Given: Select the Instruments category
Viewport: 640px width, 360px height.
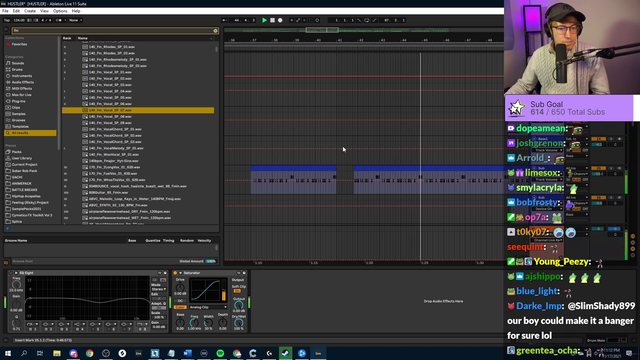Looking at the screenshot, I should pos(22,76).
